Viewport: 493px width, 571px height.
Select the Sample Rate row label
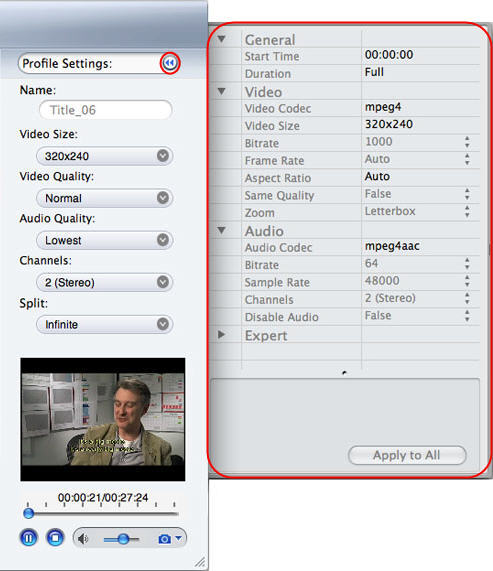pos(277,282)
